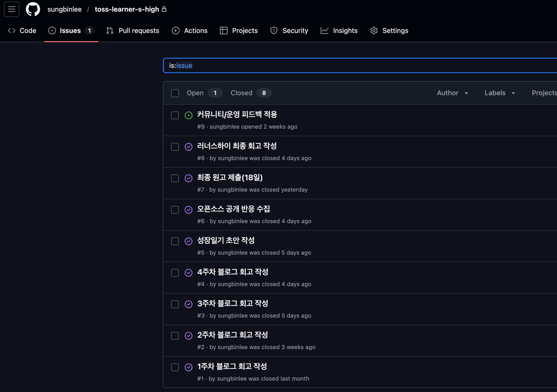Click the Actions play-circle icon

coord(176,31)
